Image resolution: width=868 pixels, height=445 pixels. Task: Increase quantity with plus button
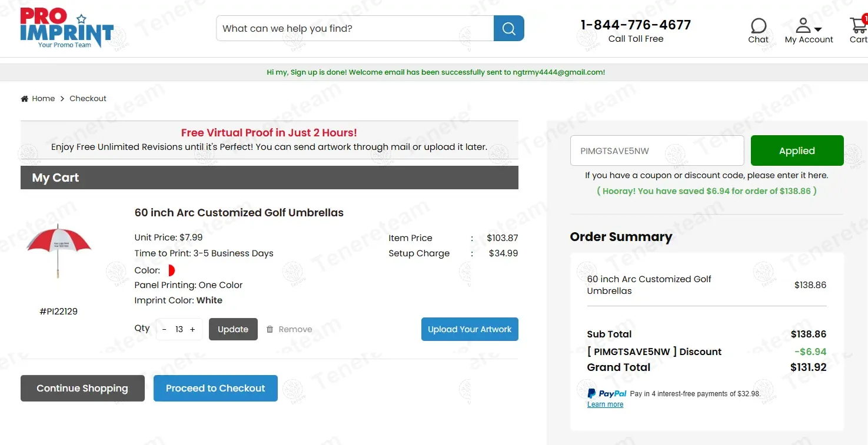click(192, 329)
